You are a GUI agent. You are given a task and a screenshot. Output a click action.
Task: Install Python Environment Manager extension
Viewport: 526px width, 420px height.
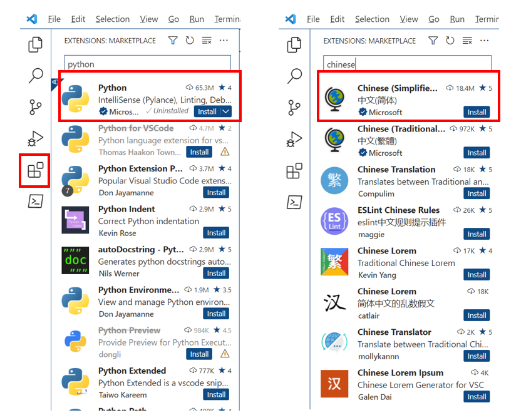216,314
